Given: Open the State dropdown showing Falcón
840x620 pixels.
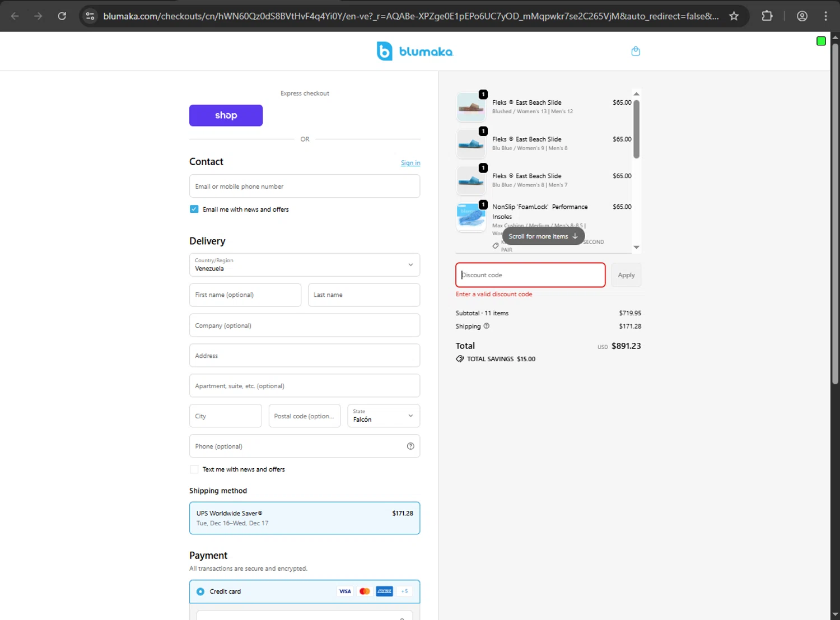Looking at the screenshot, I should (x=384, y=416).
